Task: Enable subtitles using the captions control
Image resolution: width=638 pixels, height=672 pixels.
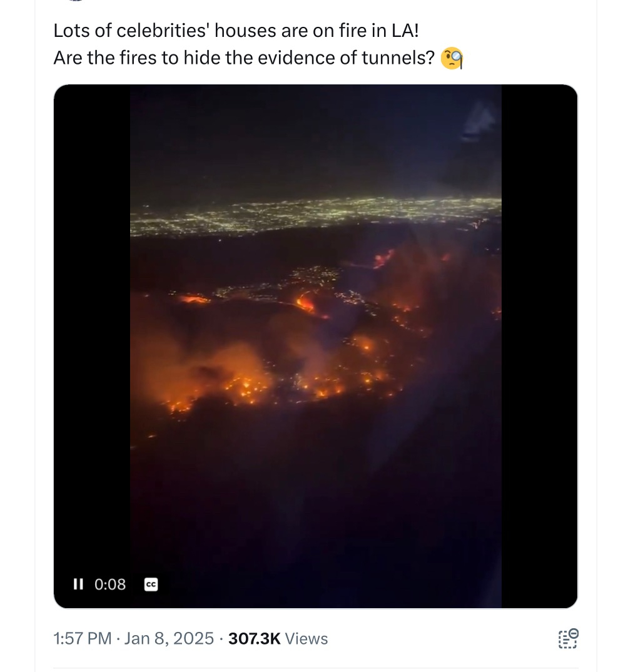Action: click(149, 584)
